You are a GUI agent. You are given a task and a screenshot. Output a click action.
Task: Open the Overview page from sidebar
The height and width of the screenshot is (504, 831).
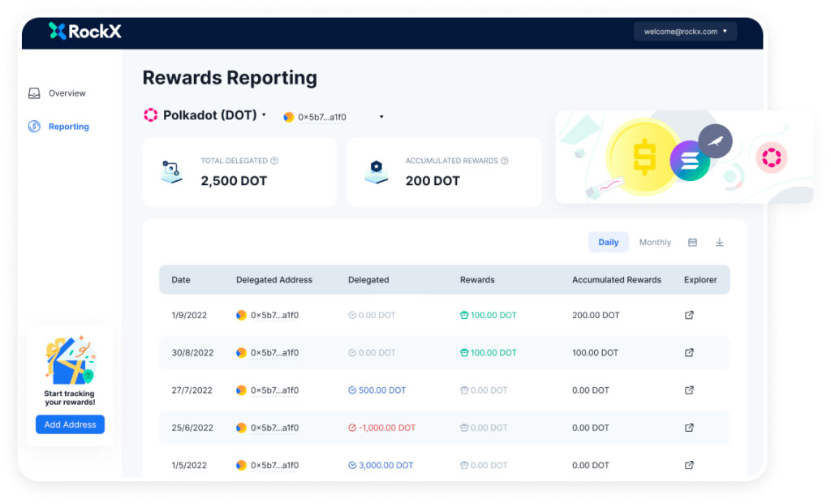pos(57,93)
